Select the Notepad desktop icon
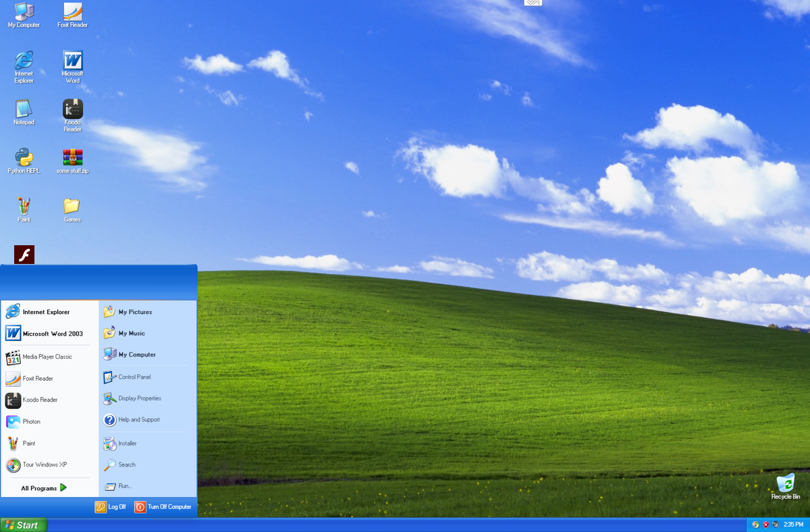 tap(24, 112)
